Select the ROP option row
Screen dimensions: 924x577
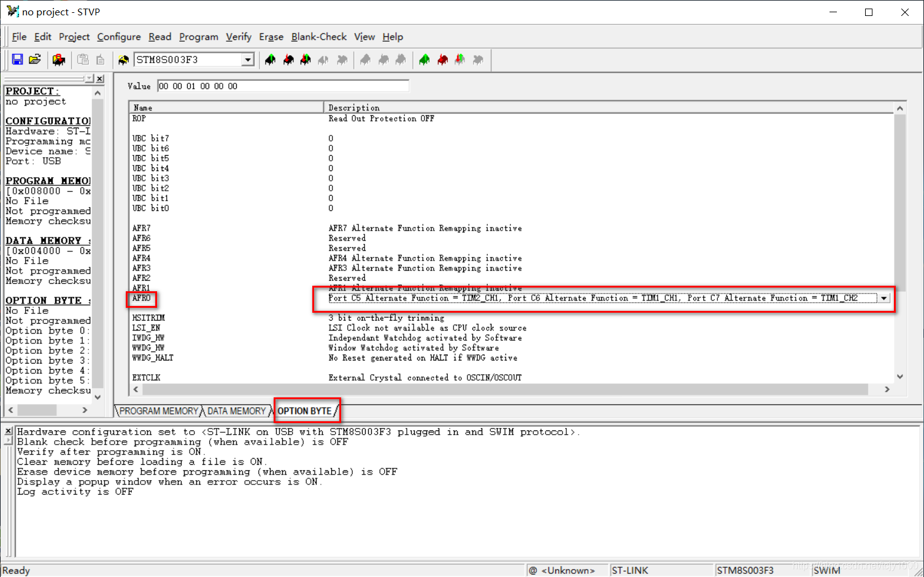[x=139, y=118]
